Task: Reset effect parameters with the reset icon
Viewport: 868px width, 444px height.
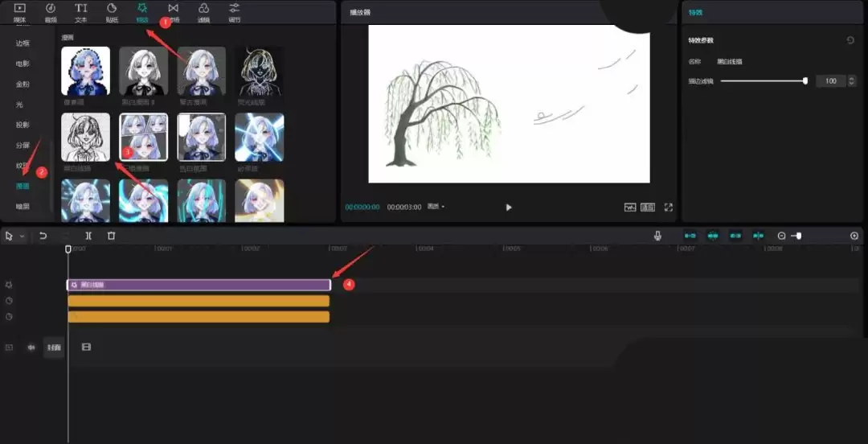Action: pos(850,40)
